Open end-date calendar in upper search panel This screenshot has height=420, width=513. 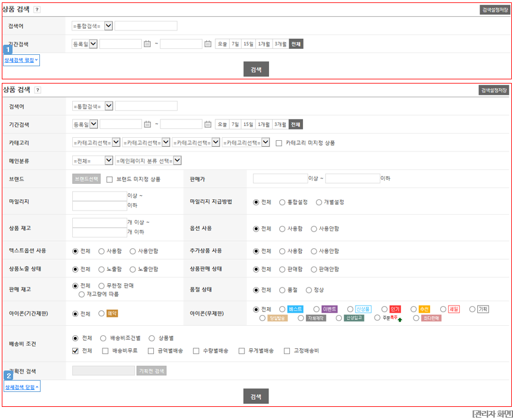point(208,44)
